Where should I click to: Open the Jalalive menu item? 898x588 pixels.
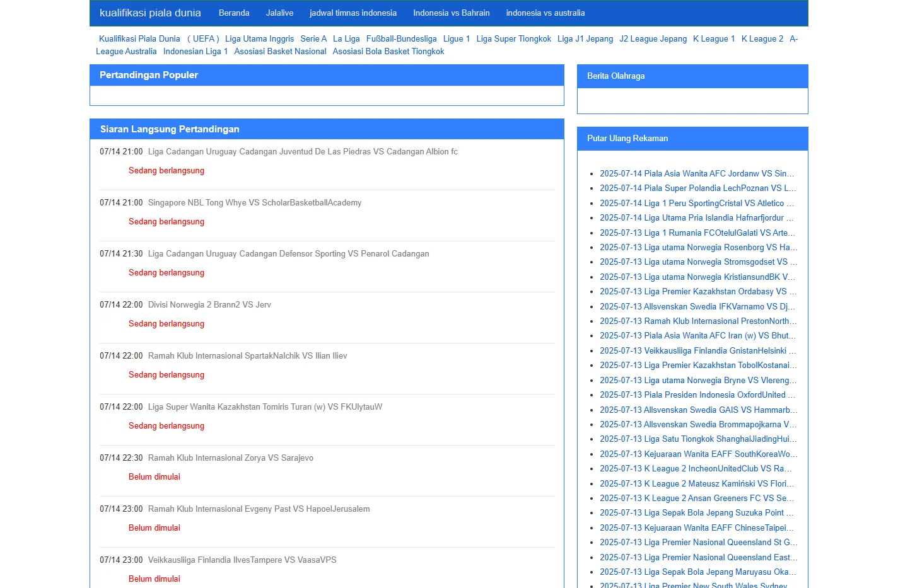tap(279, 13)
